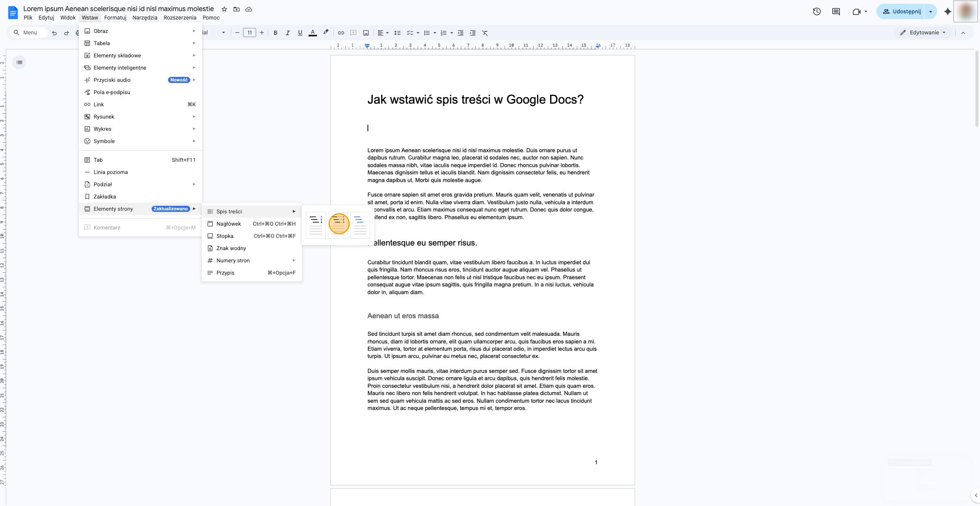Open the Formatuj menu
This screenshot has width=980, height=506.
click(115, 18)
